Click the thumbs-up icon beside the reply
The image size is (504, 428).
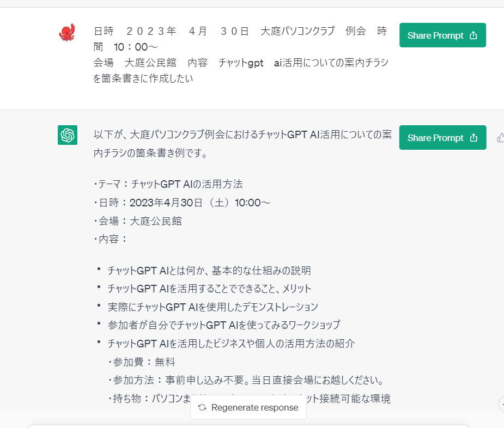click(501, 138)
